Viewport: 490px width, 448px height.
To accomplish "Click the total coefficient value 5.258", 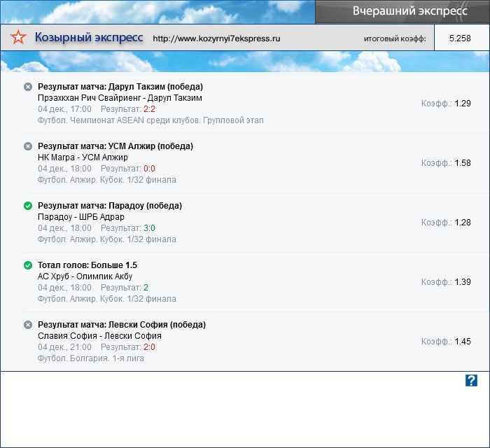I will click(460, 38).
